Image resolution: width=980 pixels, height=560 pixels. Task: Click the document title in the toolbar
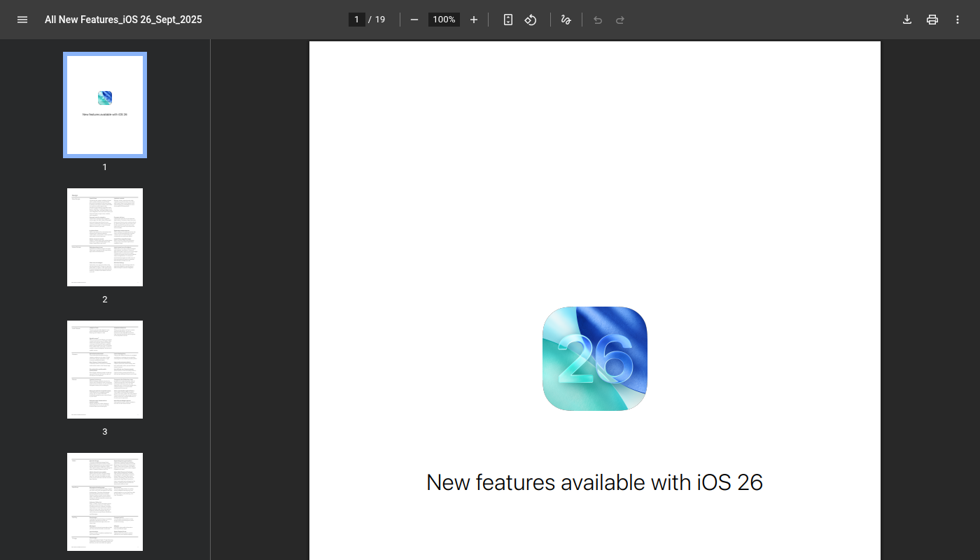coord(123,20)
